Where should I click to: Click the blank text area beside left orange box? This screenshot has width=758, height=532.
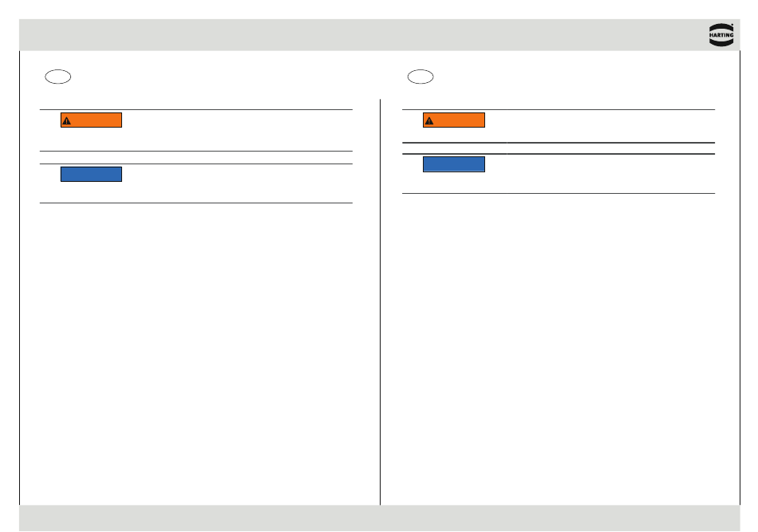tap(237, 131)
